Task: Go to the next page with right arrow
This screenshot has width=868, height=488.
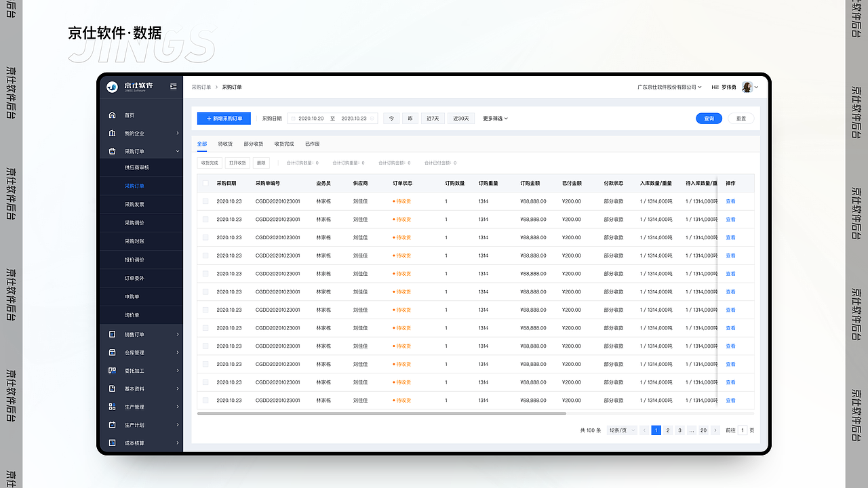Action: [x=715, y=430]
